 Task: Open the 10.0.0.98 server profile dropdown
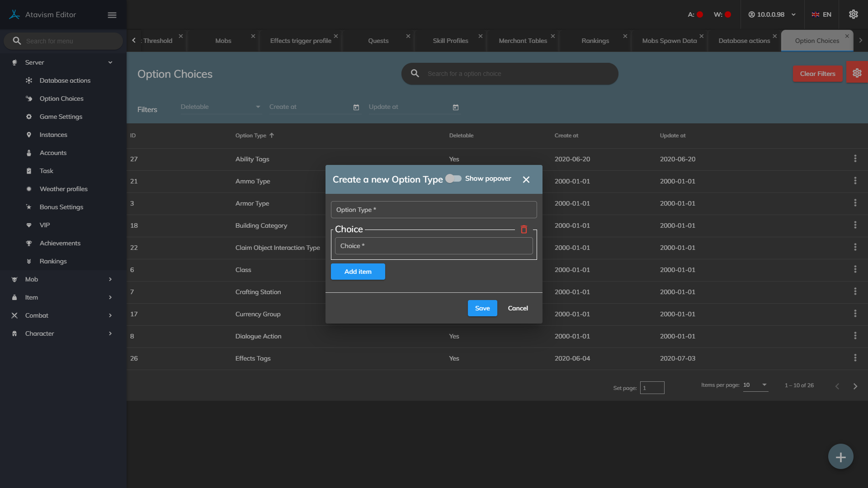click(x=772, y=14)
